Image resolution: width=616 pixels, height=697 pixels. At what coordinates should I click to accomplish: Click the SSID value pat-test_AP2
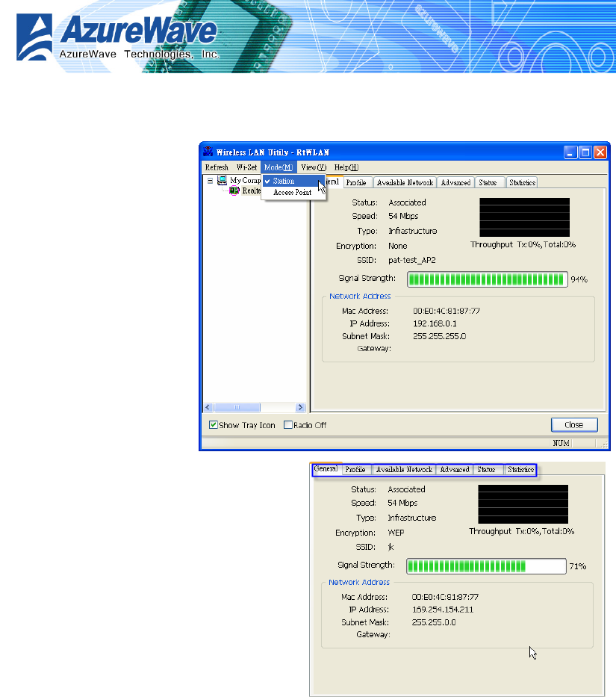pos(412,260)
